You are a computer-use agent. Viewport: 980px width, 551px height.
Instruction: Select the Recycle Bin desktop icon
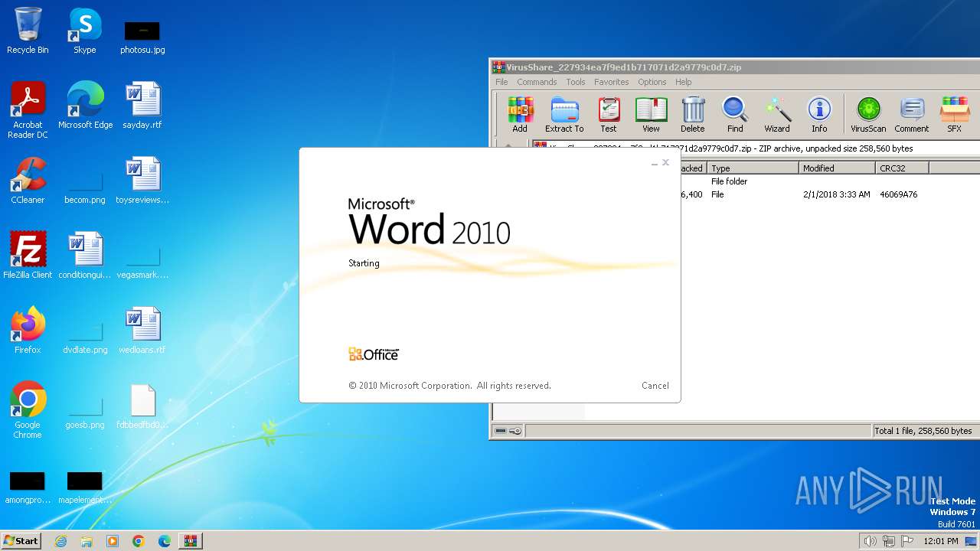[x=28, y=31]
